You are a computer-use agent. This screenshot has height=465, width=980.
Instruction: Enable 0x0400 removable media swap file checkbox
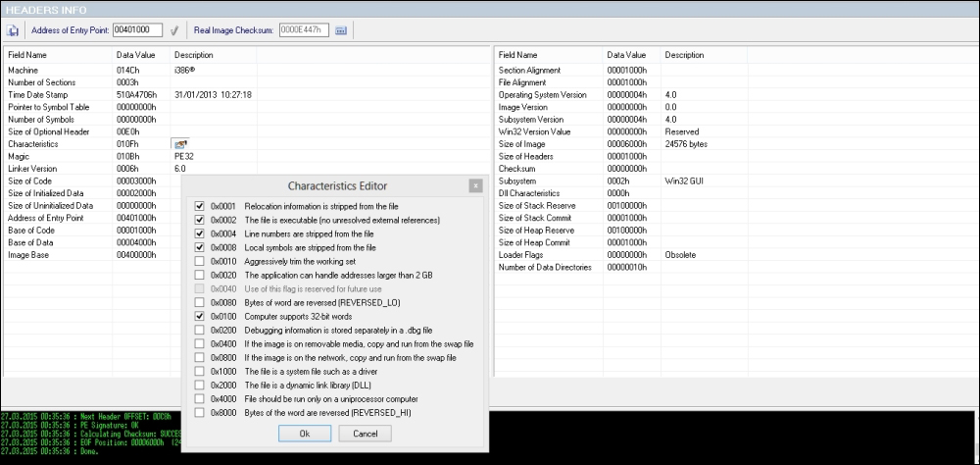199,343
